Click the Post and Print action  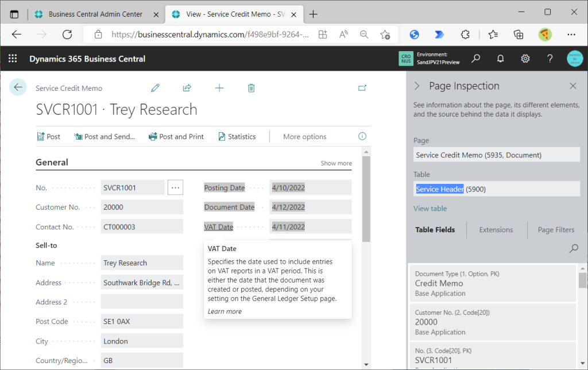pos(176,137)
